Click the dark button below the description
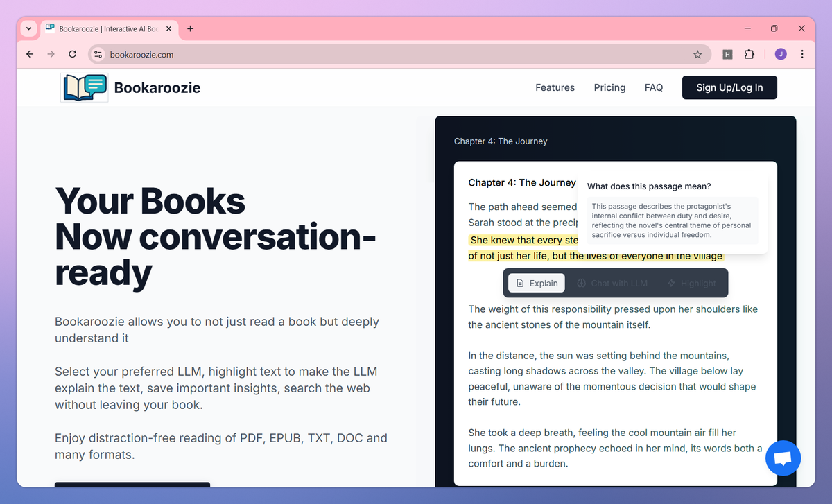This screenshot has width=832, height=504. [x=132, y=485]
